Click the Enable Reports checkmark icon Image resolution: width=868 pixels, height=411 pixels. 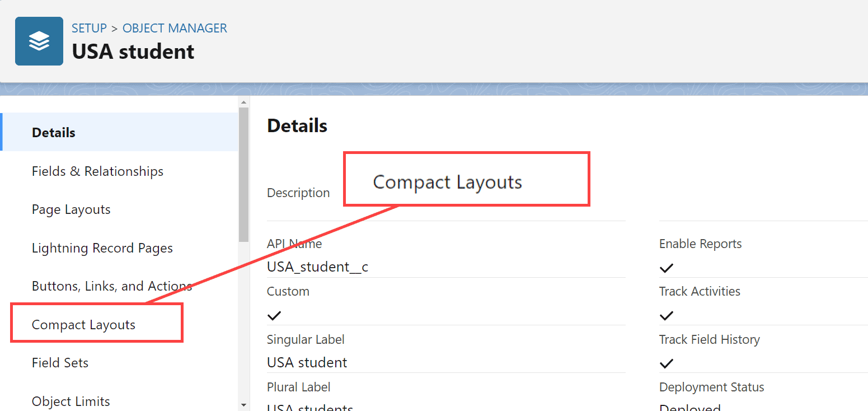pos(667,268)
